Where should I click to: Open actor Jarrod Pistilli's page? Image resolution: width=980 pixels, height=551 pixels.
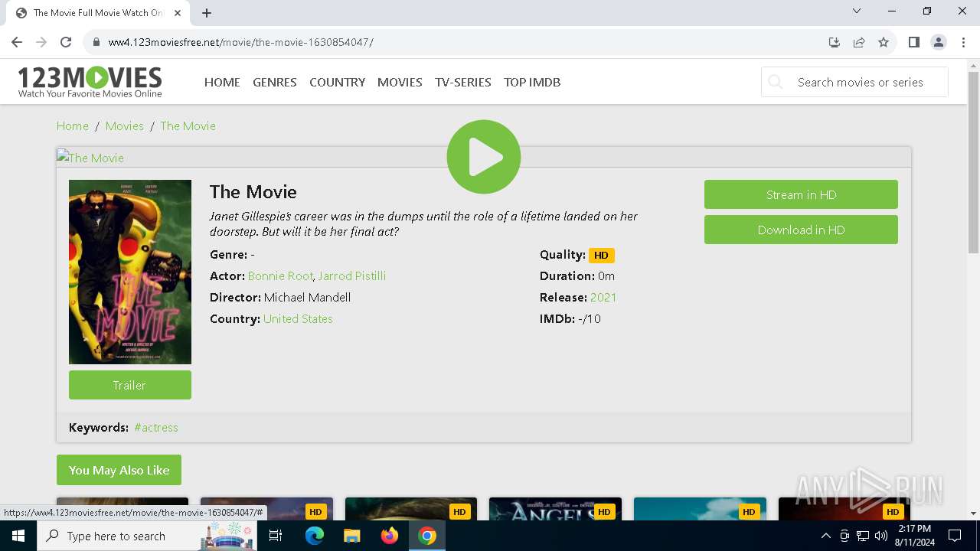(x=352, y=275)
